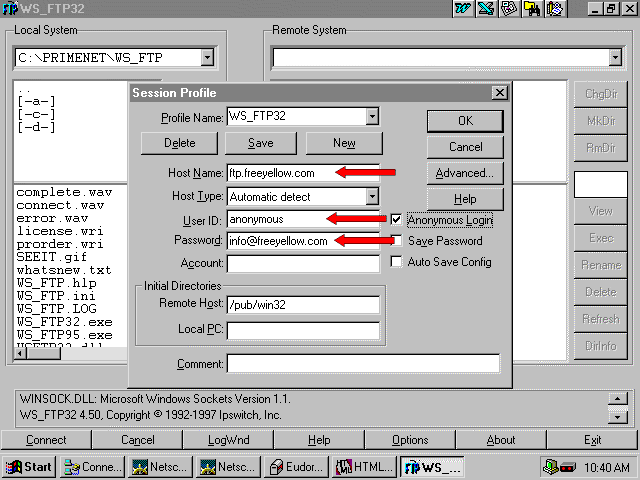Open the Microsoft Word shortcut icon in the title bar
Image resolution: width=640 pixels, height=480 pixels.
(x=463, y=9)
